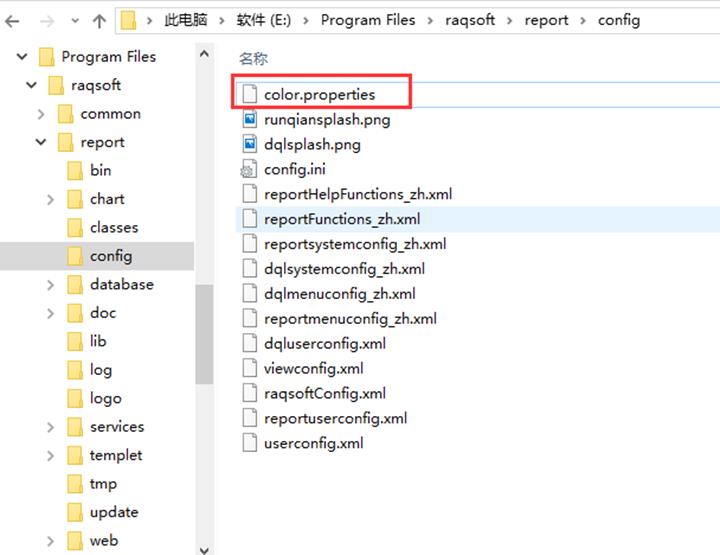Go to raqsoft breadcrumb segment
Viewport: 720px width, 555px height.
470,20
